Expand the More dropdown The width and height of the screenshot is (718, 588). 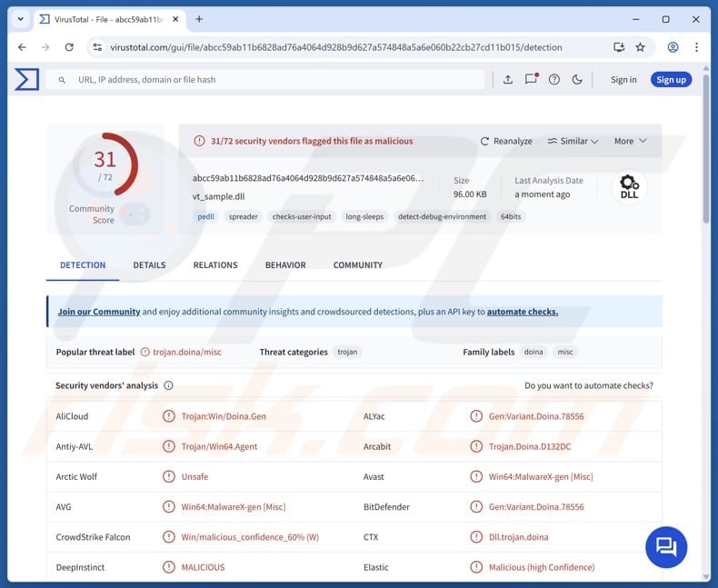pos(631,141)
